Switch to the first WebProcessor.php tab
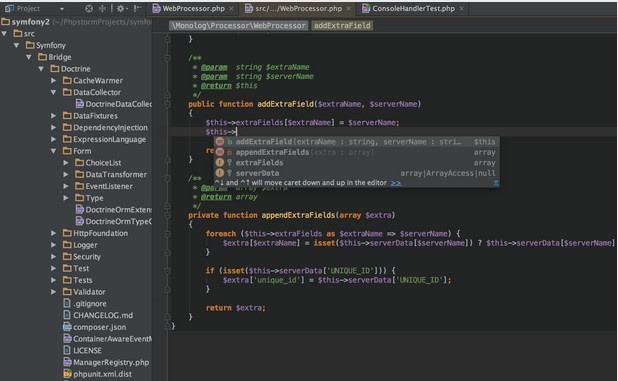 [194, 8]
